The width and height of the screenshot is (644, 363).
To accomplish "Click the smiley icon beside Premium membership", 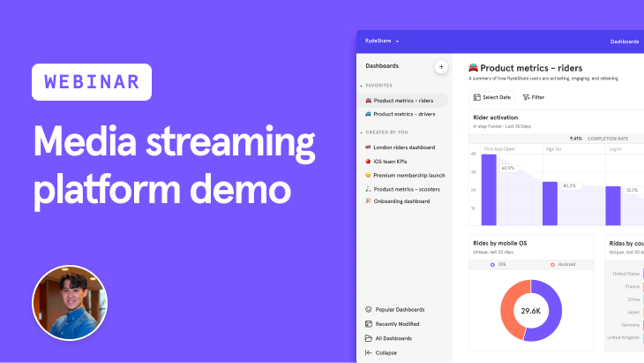I will (368, 175).
